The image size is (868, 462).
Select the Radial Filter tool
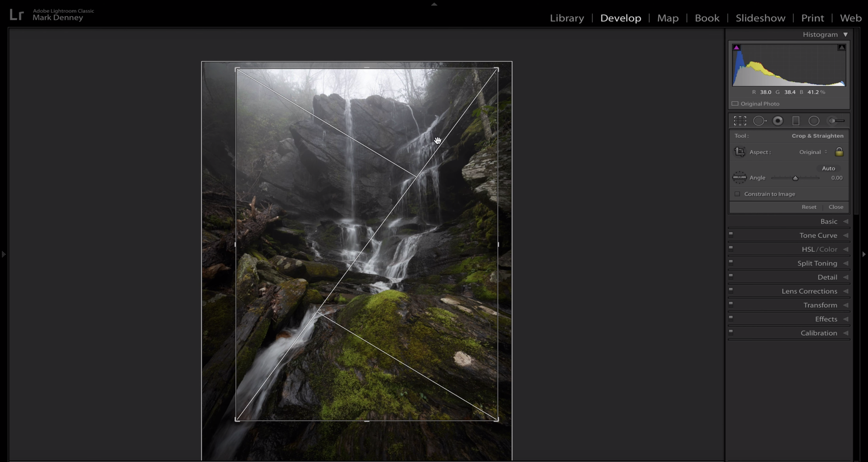(x=814, y=121)
